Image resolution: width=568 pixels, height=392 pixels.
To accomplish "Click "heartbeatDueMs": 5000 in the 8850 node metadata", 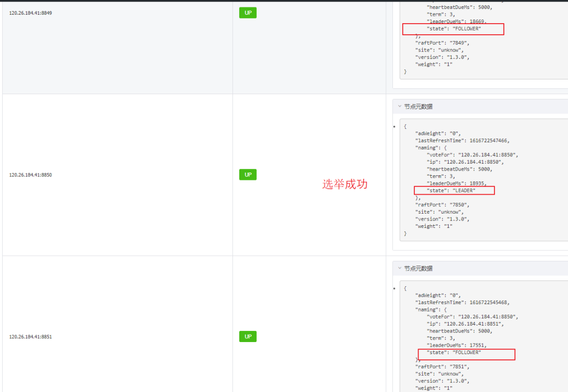I will pos(460,169).
